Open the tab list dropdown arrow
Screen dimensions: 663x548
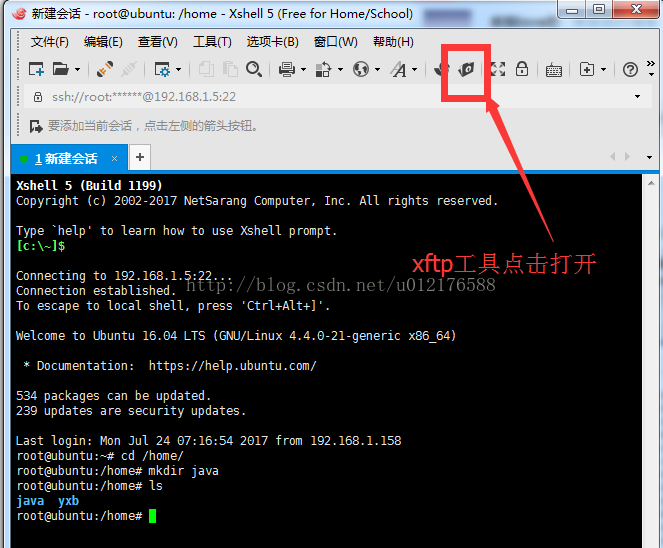[649, 157]
